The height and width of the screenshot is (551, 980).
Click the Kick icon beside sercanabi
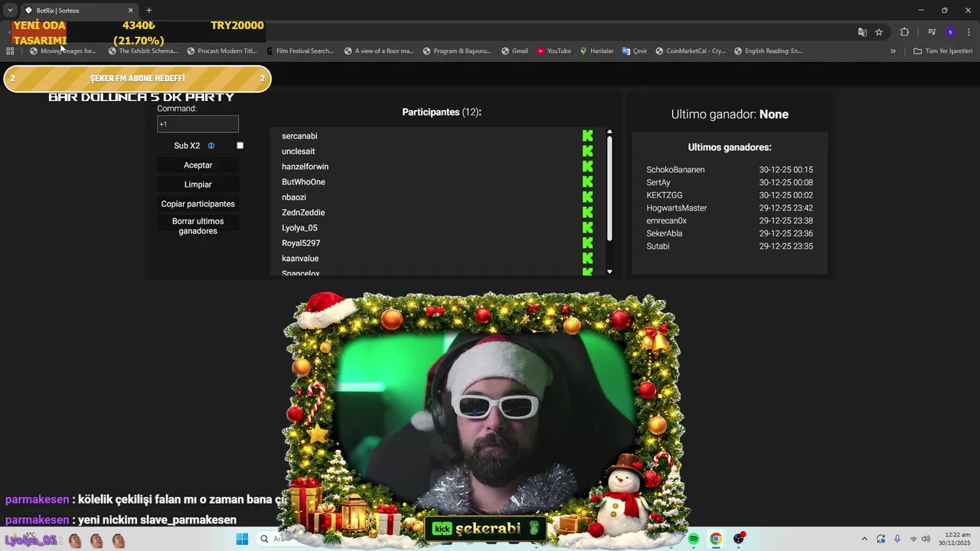coord(587,136)
